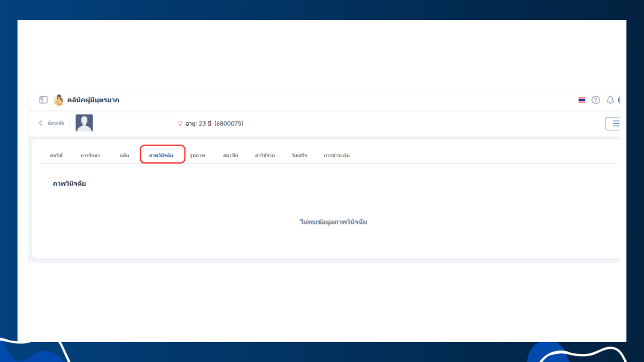Click the patient age text อายุ: 23 ปี
Viewport: 644px width, 362px height.
pyautogui.click(x=198, y=124)
